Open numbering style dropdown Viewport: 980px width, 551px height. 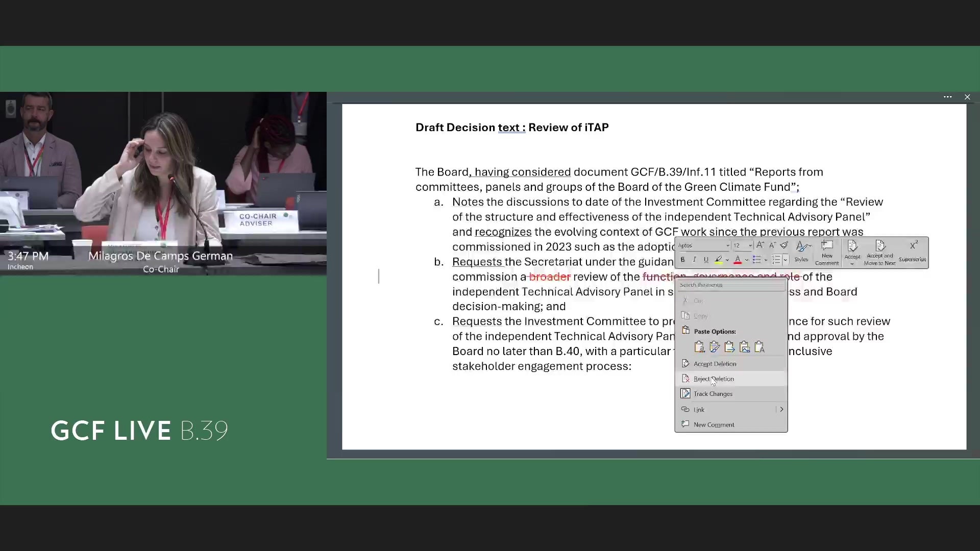pyautogui.click(x=785, y=260)
